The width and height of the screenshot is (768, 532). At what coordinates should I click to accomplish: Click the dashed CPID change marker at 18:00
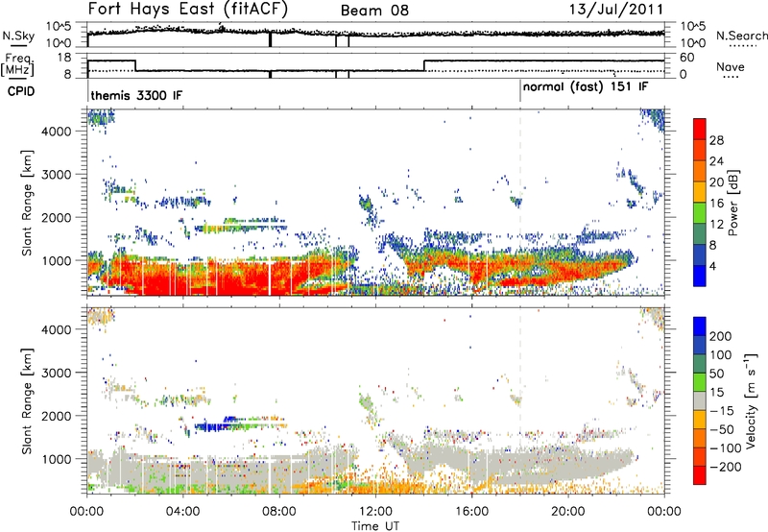tap(520, 202)
